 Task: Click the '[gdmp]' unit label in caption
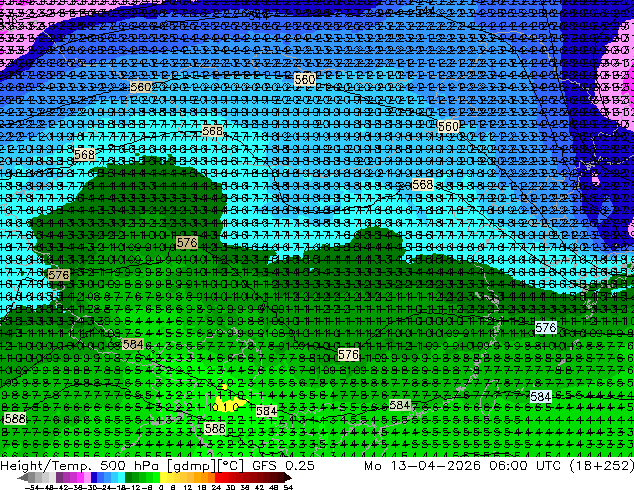[x=191, y=466]
